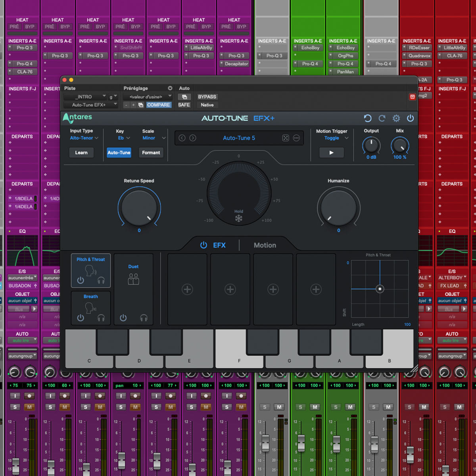This screenshot has width=476, height=476.
Task: Adjust the Mix knob
Action: pos(400,146)
